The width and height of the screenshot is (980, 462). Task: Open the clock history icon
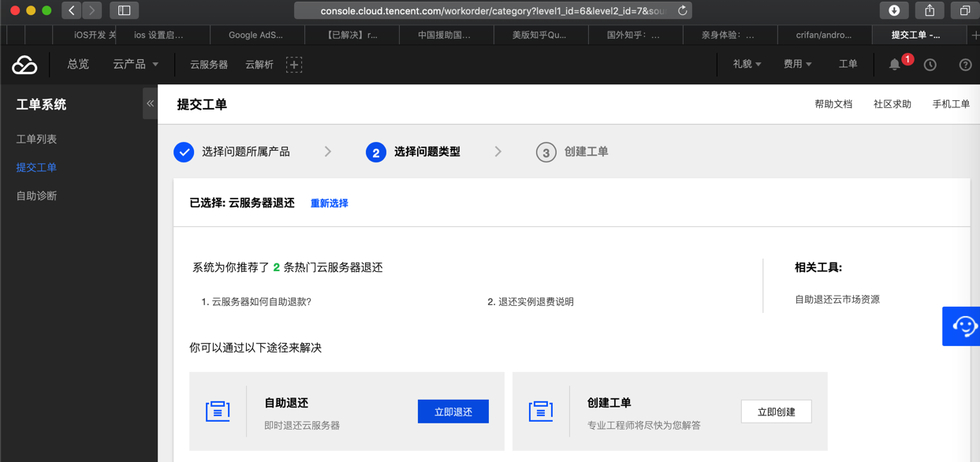point(930,65)
